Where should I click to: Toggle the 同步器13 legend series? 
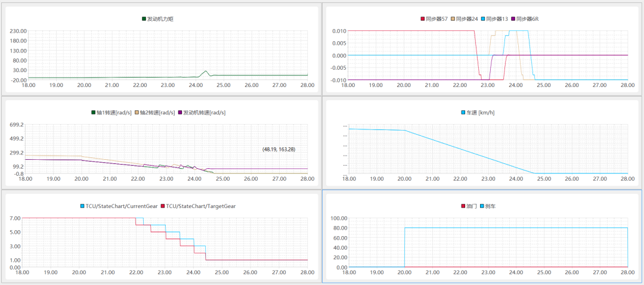pos(494,18)
